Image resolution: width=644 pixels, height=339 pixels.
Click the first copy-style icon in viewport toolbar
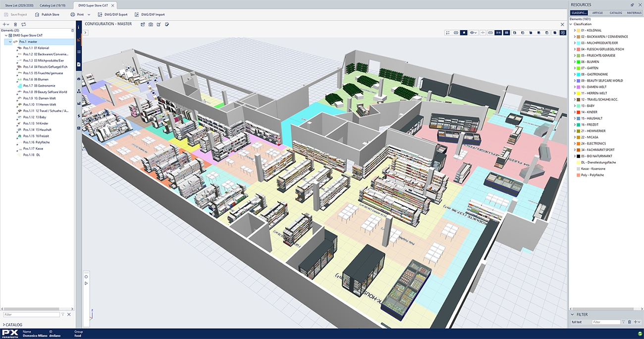(x=514, y=33)
